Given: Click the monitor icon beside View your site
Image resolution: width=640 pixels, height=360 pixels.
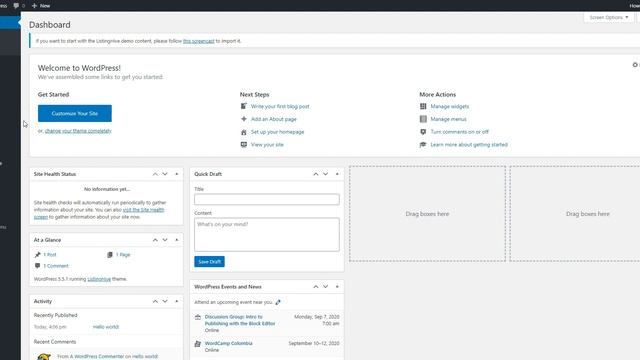Looking at the screenshot, I should [244, 144].
